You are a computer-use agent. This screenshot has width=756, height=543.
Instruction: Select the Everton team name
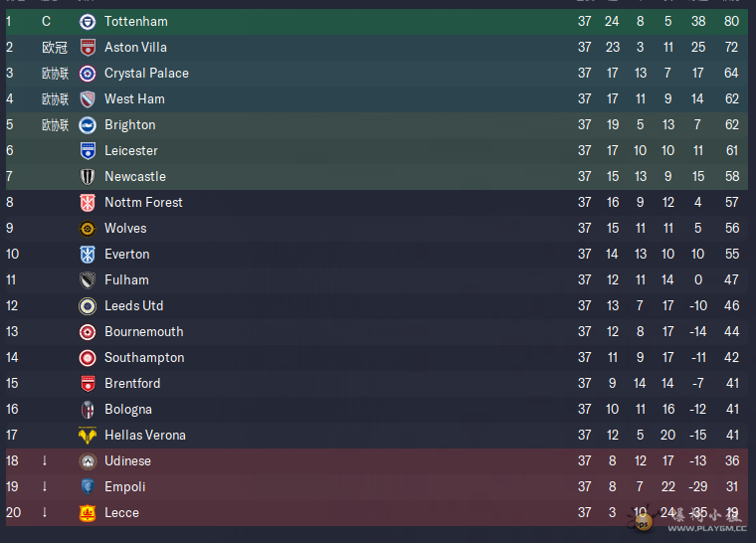point(126,255)
